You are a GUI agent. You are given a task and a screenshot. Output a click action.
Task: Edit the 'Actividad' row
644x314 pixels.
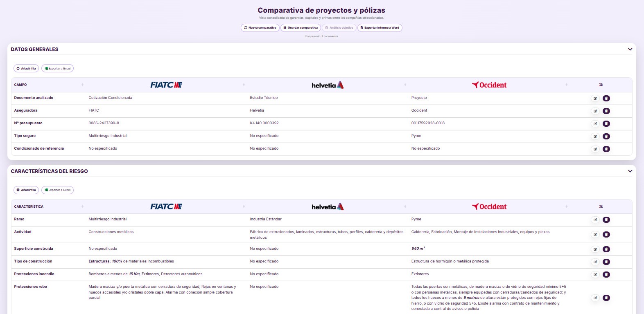click(595, 235)
